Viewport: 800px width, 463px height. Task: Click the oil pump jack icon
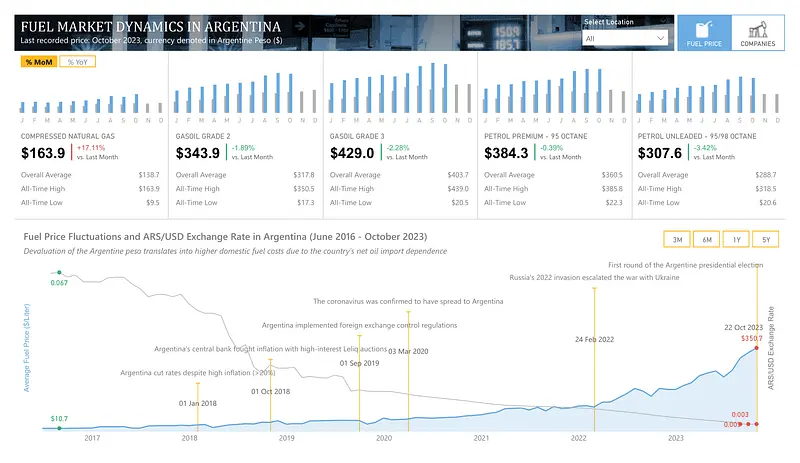(x=758, y=29)
